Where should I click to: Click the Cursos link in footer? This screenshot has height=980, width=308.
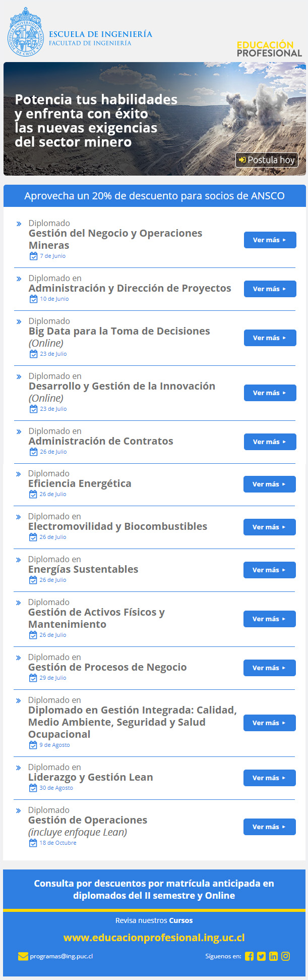(x=180, y=920)
